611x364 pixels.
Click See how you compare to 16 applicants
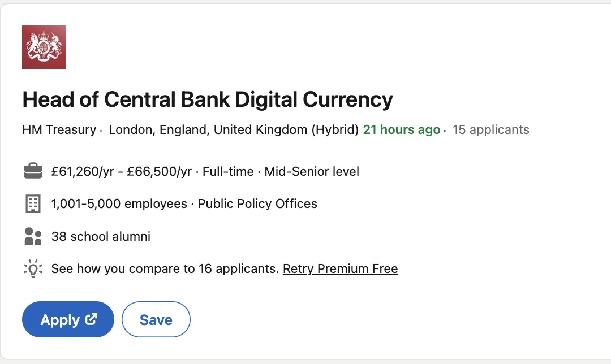coord(165,268)
